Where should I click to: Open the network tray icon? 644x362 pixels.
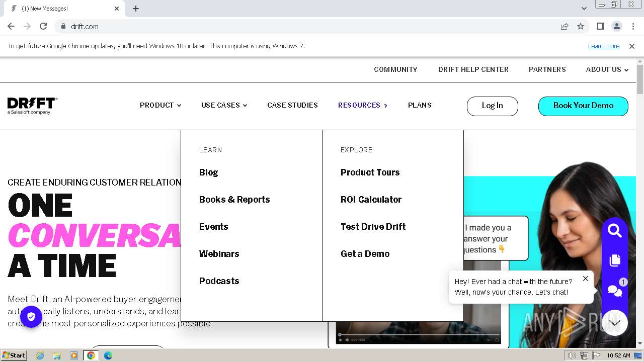[x=584, y=355]
